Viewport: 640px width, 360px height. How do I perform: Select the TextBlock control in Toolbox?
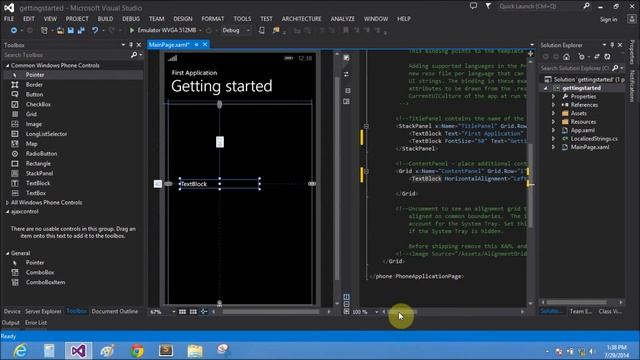tap(38, 183)
